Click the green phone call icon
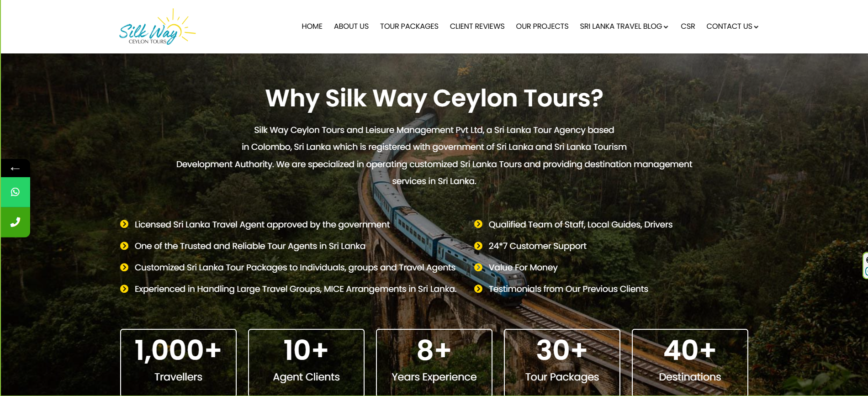The image size is (868, 396). [x=15, y=222]
